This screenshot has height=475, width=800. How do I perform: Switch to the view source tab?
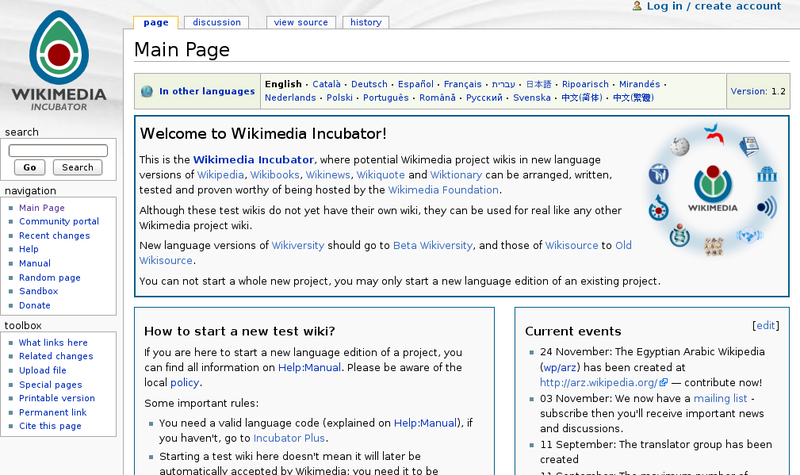(x=300, y=22)
